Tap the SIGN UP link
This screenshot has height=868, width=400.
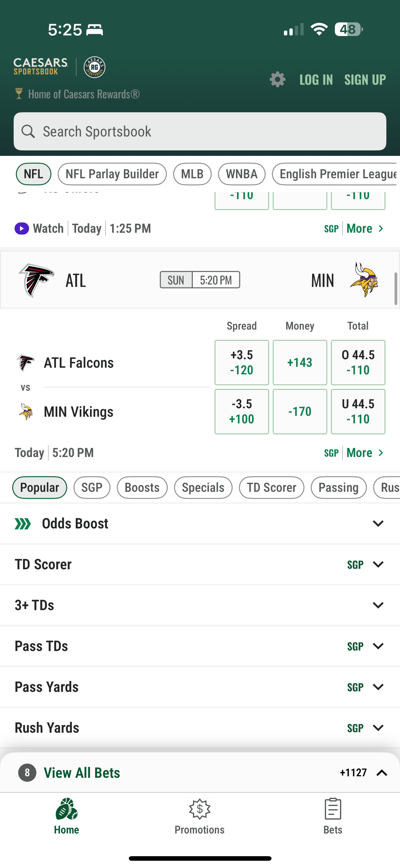pyautogui.click(x=365, y=80)
